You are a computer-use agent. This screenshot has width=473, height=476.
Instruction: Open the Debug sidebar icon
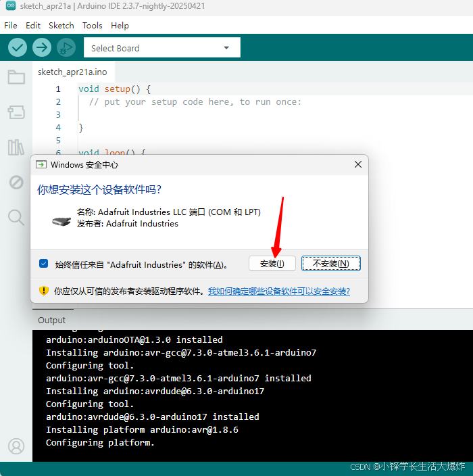16,183
